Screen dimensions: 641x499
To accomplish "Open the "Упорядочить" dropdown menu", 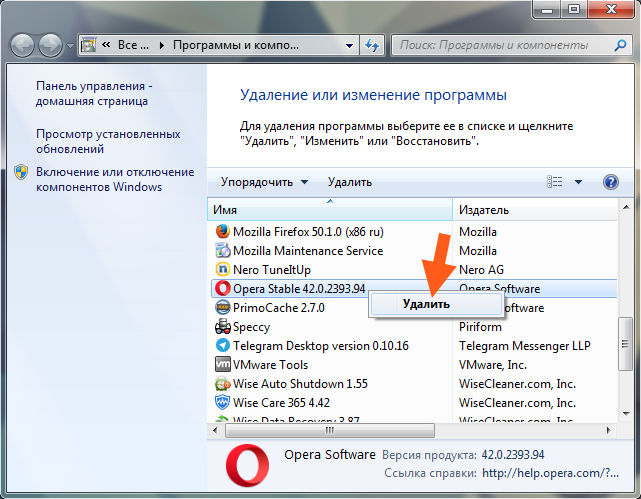I will (x=264, y=182).
